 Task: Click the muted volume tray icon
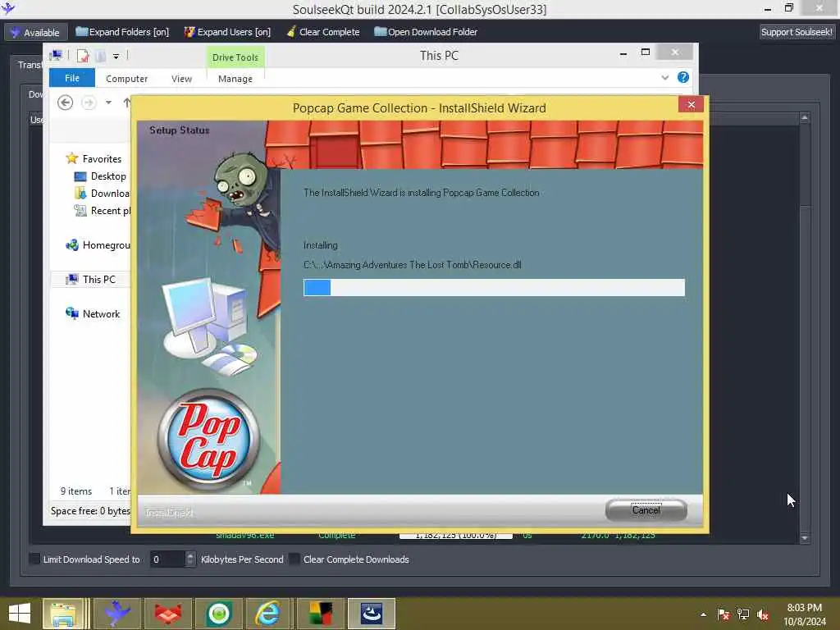(763, 614)
